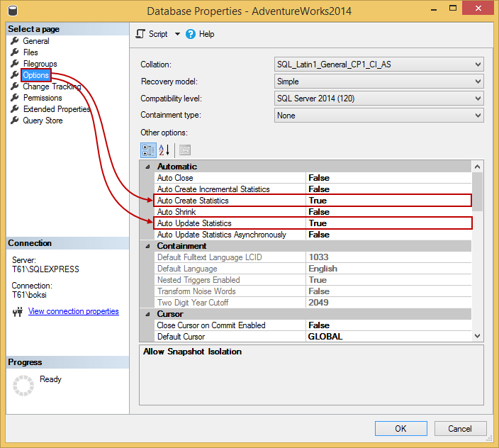Screen dimensions: 499x448
Task: Click the database icon in title bar
Action: pyautogui.click(x=13, y=11)
